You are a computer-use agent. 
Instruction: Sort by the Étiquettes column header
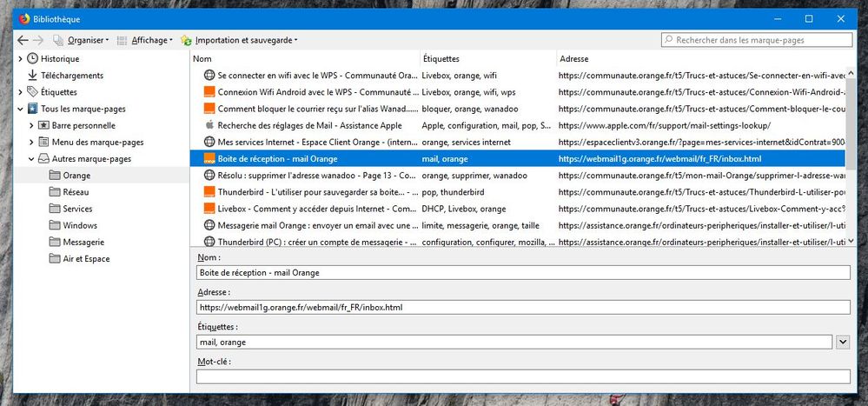pyautogui.click(x=488, y=59)
